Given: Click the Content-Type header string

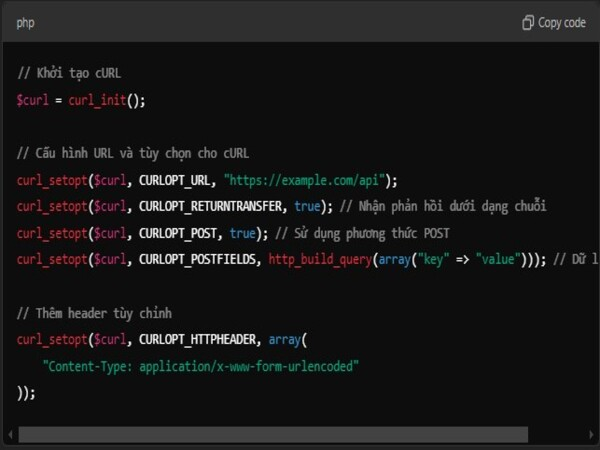Looking at the screenshot, I should [200, 366].
